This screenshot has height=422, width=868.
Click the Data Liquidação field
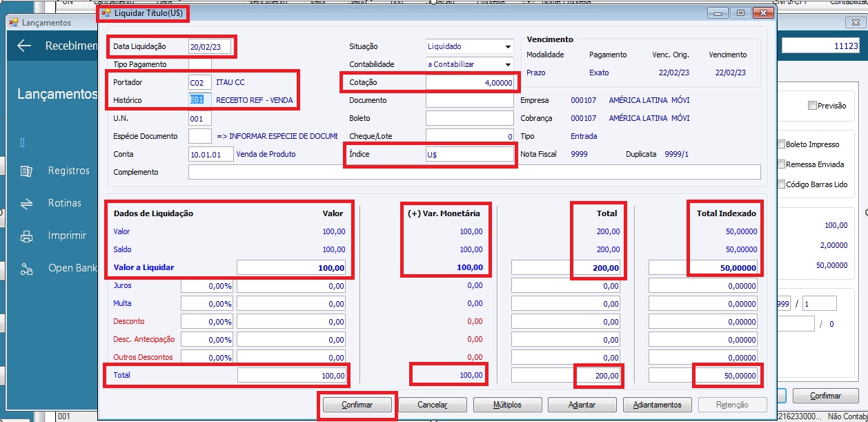210,46
